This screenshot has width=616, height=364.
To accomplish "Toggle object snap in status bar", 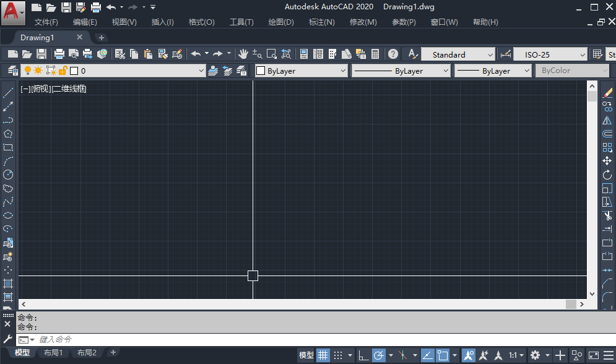I will pyautogui.click(x=443, y=355).
